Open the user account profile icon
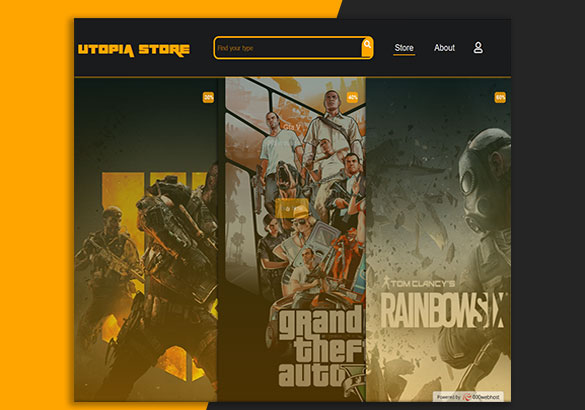The height and width of the screenshot is (410, 585). tap(478, 48)
